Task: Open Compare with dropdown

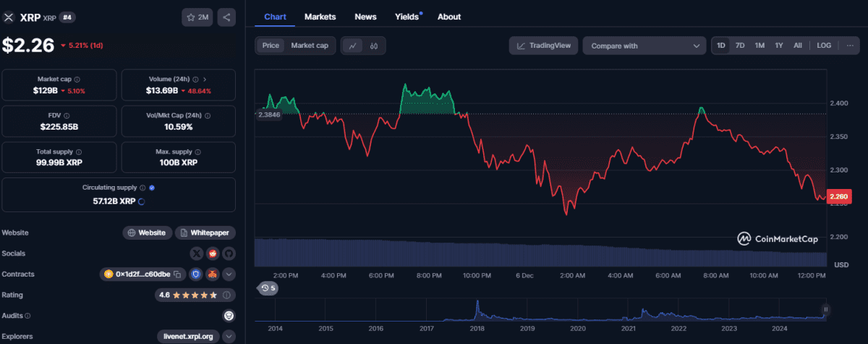Action: point(644,46)
